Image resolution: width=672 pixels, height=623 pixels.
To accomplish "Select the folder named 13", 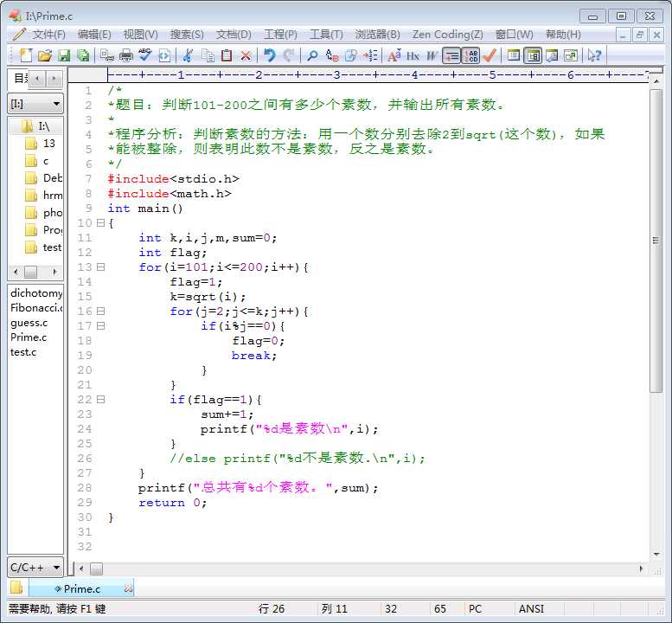I will pyautogui.click(x=40, y=144).
